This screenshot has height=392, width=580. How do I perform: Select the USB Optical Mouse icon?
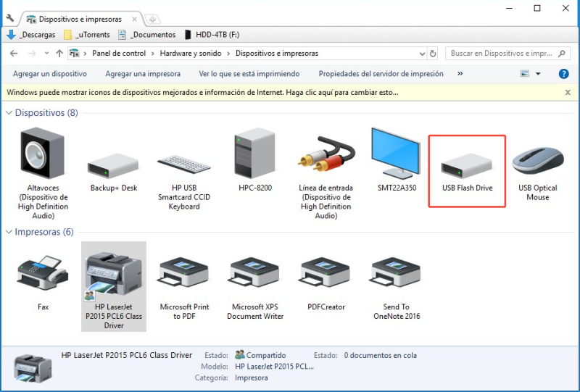(538, 161)
